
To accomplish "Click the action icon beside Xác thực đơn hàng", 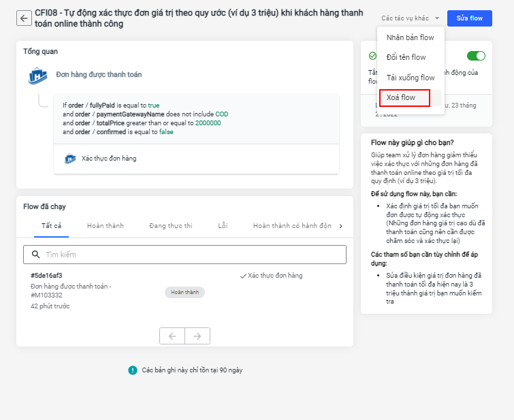I will click(x=69, y=159).
